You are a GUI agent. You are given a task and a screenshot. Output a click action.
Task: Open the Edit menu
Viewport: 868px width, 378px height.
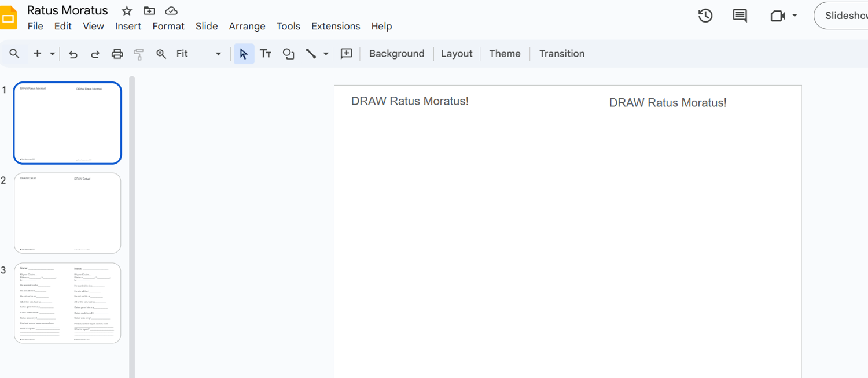pyautogui.click(x=63, y=26)
